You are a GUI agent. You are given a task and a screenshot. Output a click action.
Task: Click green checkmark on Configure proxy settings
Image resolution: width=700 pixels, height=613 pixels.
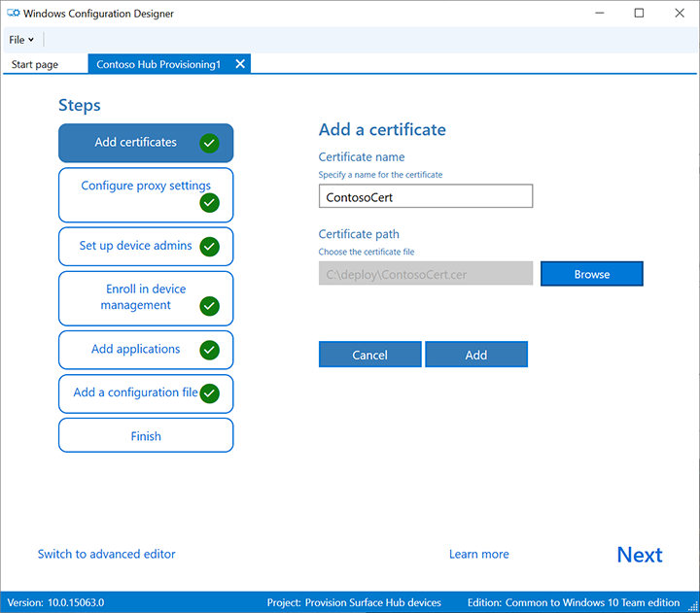[209, 203]
